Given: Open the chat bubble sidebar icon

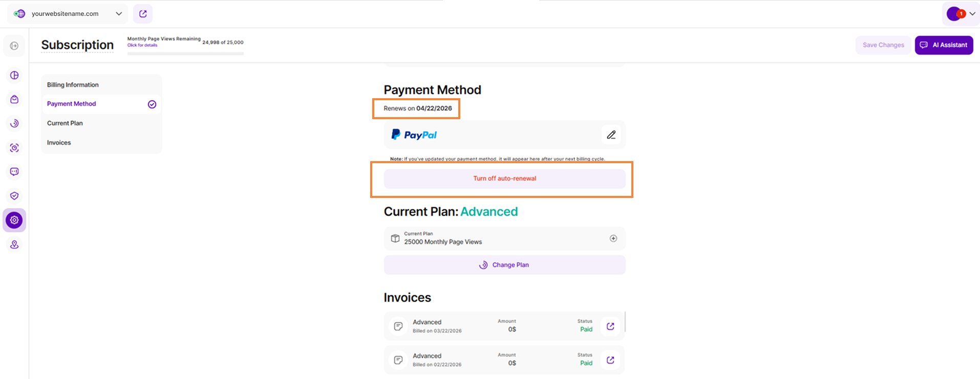Looking at the screenshot, I should coord(14,172).
